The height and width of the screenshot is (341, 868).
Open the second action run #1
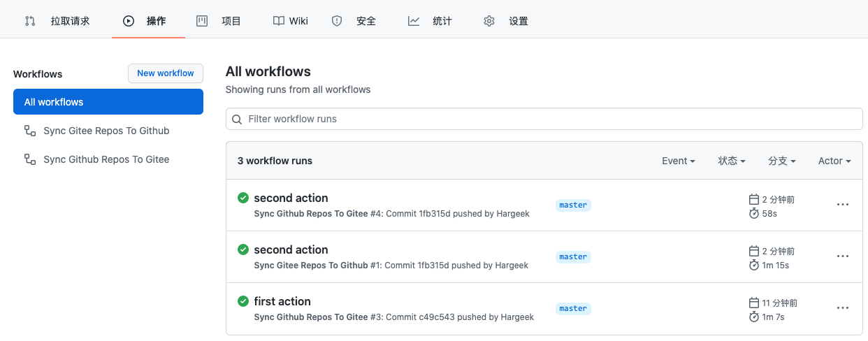[291, 249]
